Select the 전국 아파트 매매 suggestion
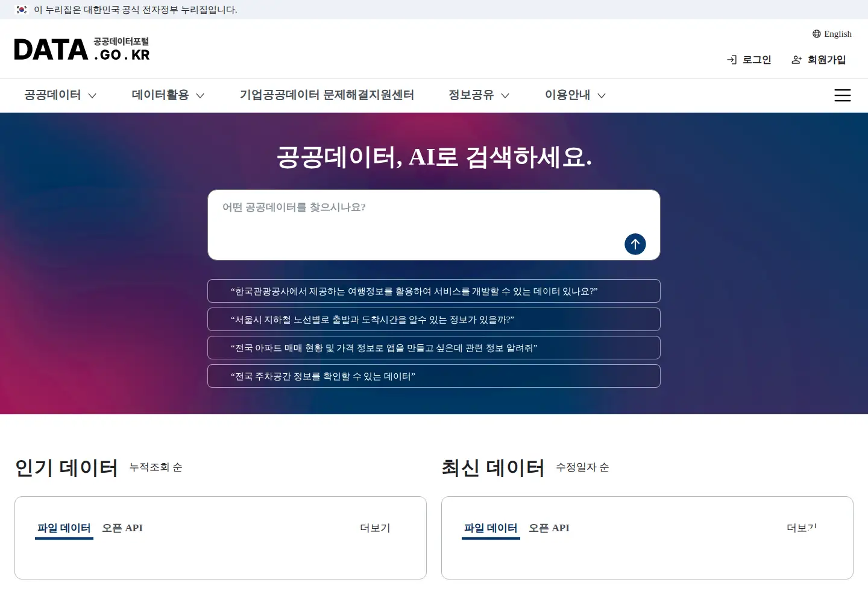 [434, 348]
